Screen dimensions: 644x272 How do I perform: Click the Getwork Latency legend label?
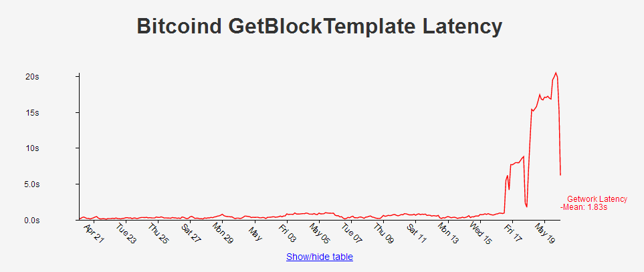click(x=597, y=198)
